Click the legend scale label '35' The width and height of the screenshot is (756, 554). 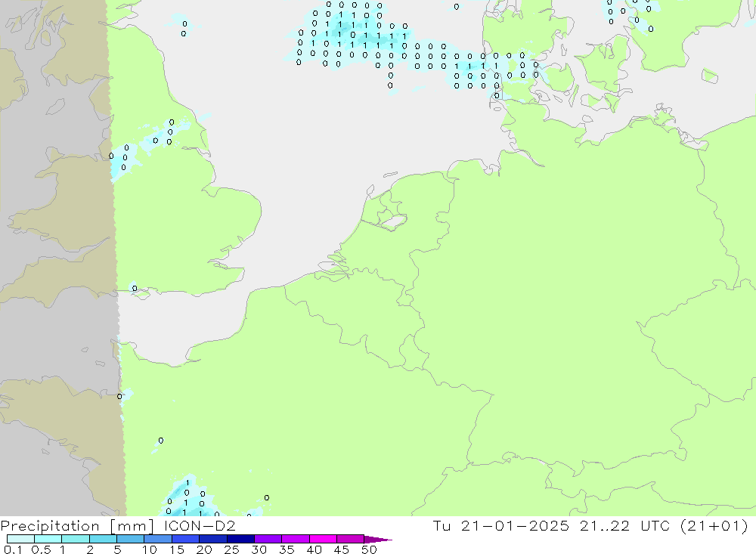287,549
